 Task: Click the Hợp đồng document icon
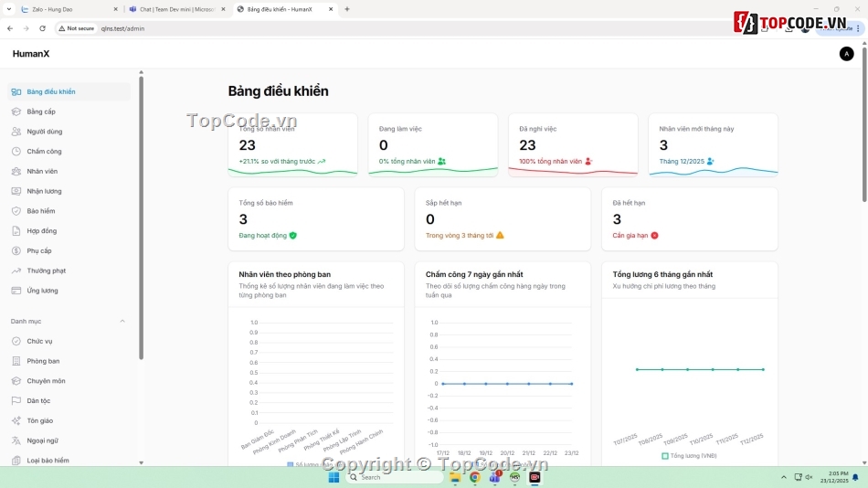coord(16,231)
